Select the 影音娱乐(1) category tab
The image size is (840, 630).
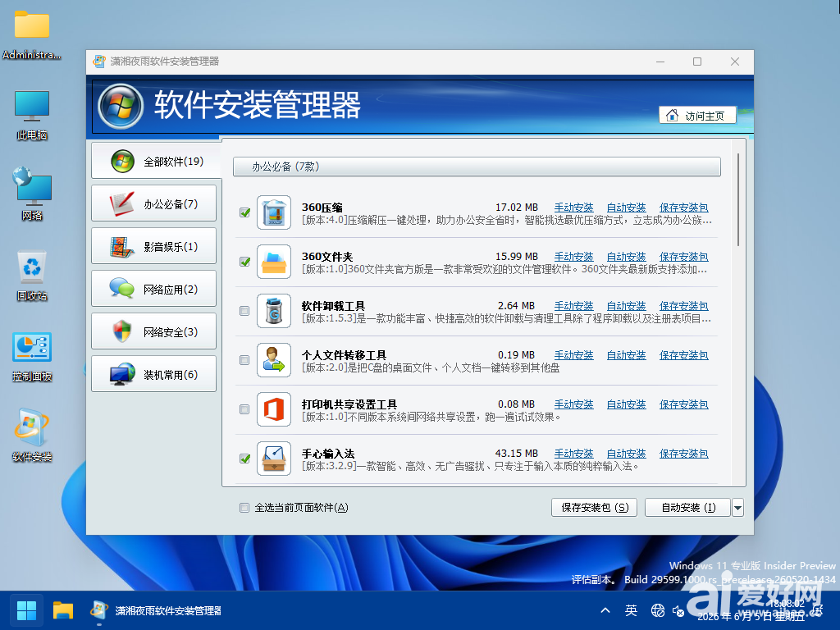point(153,246)
